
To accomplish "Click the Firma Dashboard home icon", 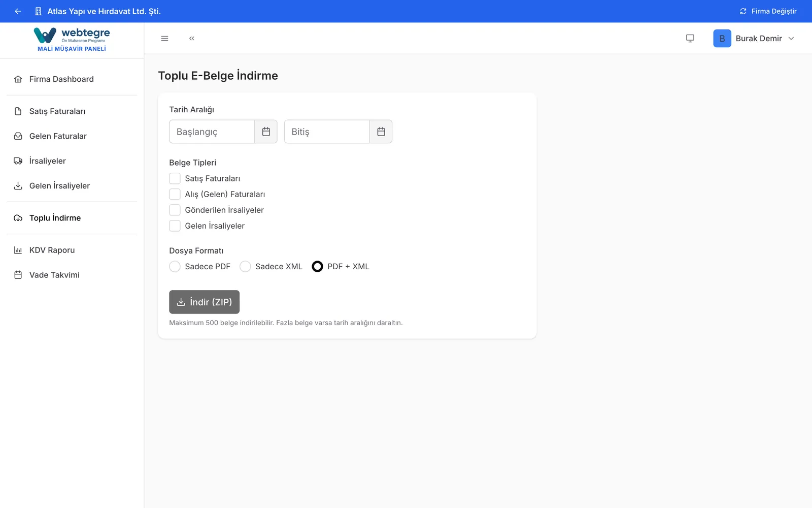I will pos(18,79).
